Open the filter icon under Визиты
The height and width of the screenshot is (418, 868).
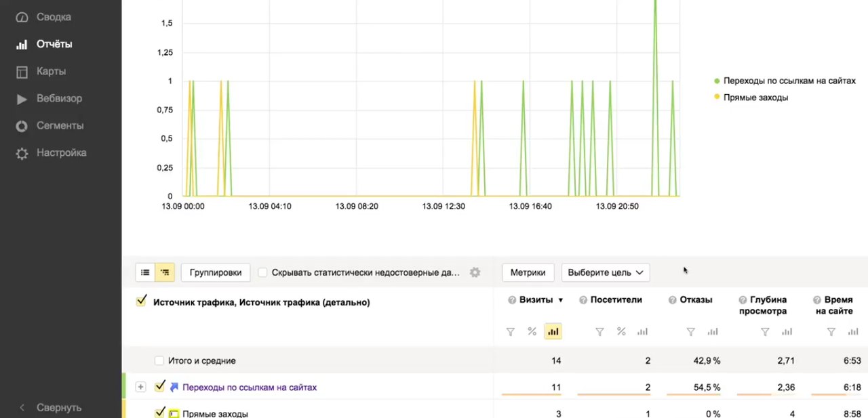pos(511,331)
